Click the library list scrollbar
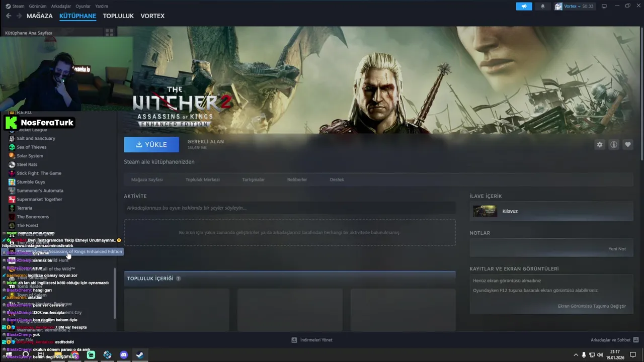Image resolution: width=644 pixels, height=362 pixels. 115,294
